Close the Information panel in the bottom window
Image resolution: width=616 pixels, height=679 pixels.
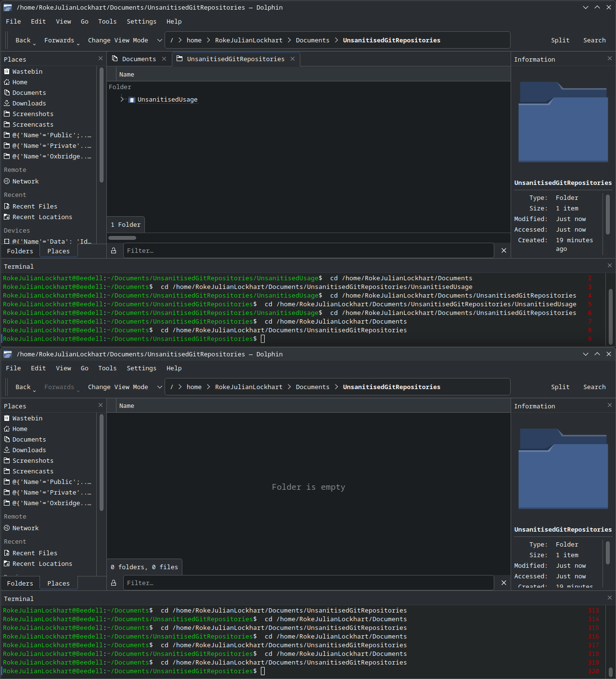[609, 405]
